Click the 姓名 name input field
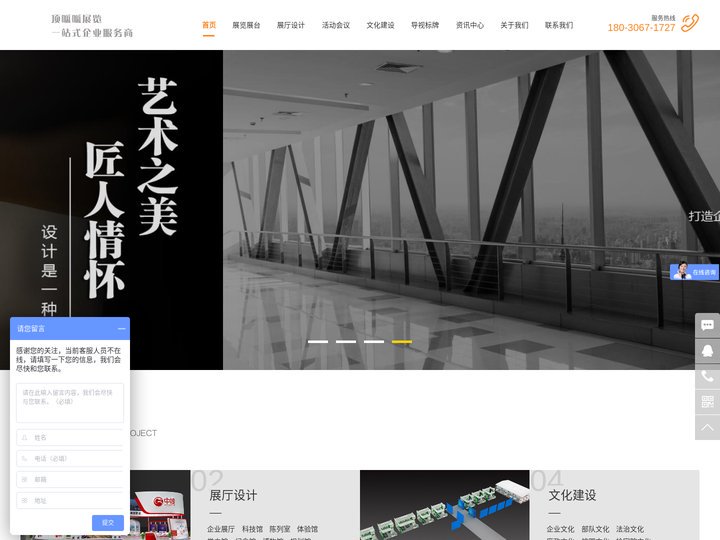 70,438
